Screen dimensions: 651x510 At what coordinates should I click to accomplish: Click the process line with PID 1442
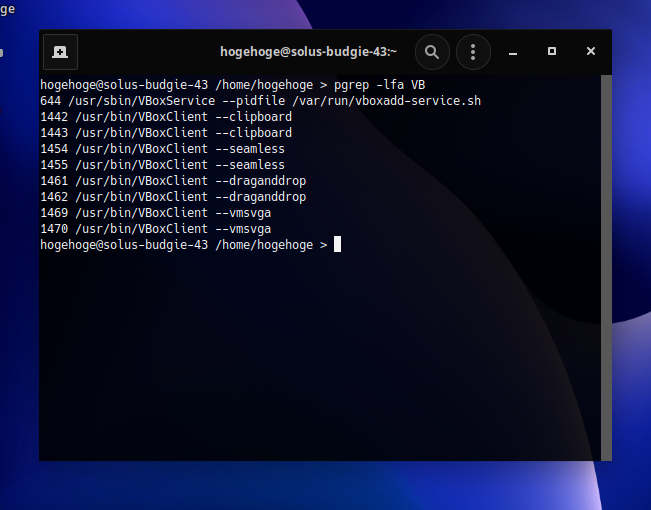pos(166,117)
